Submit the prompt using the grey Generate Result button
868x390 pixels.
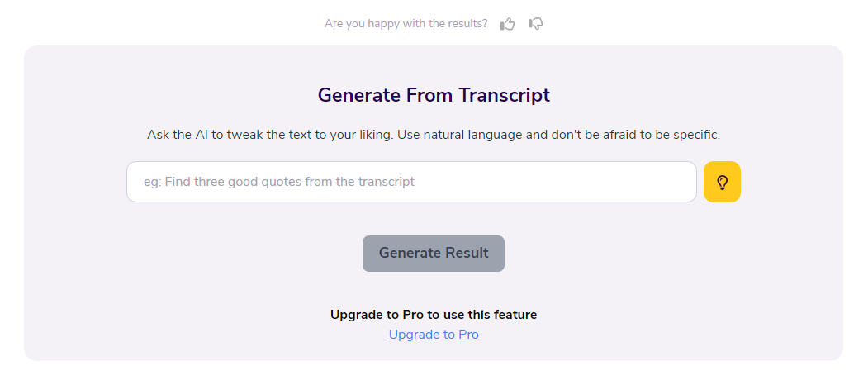434,253
